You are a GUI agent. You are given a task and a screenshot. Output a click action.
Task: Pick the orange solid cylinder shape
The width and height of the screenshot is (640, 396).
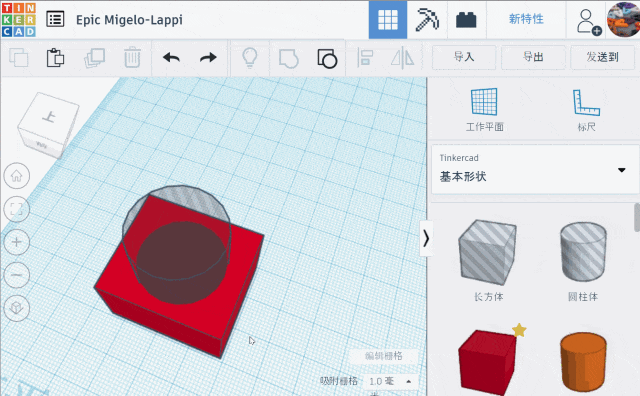583,363
